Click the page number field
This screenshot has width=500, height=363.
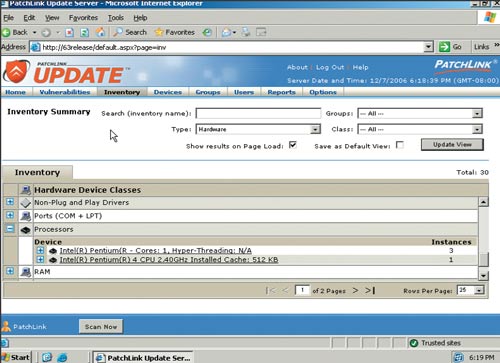(x=302, y=290)
